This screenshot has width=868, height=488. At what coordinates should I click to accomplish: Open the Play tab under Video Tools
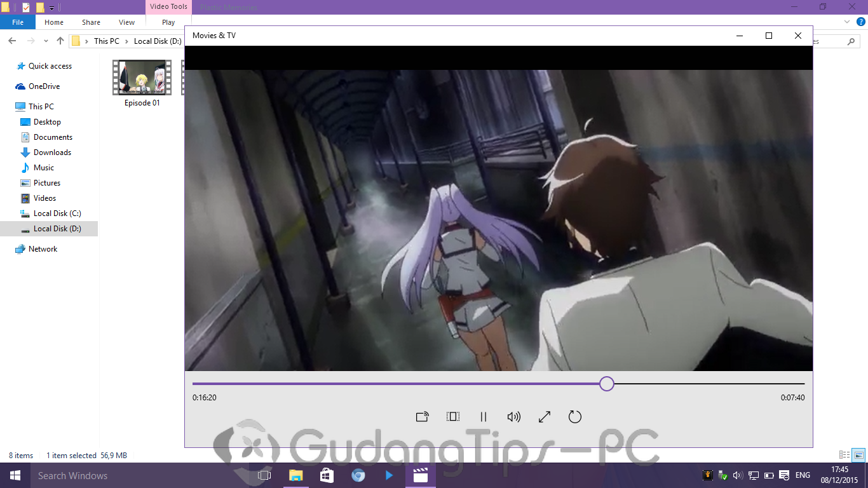(x=168, y=22)
